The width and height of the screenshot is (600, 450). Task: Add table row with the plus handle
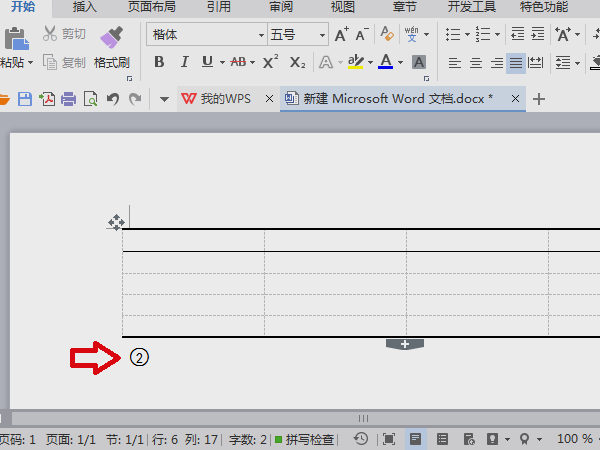tap(405, 344)
